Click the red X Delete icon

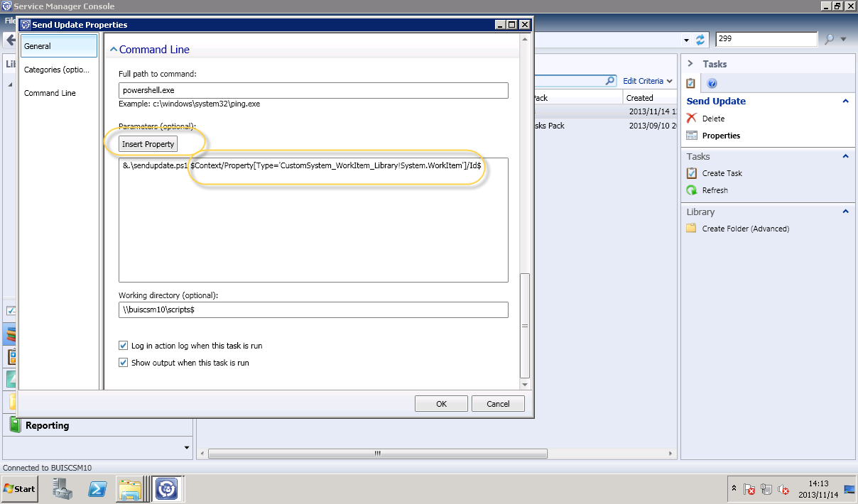(692, 119)
